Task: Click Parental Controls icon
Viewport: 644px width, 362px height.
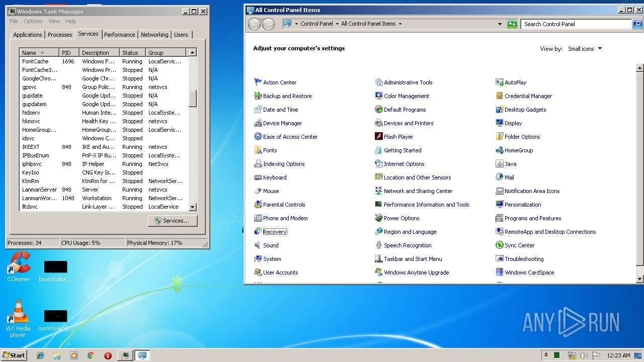Action: coord(258,204)
